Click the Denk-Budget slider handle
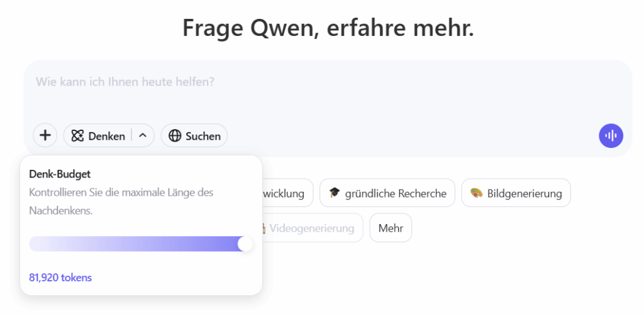This screenshot has width=644, height=316. [245, 244]
